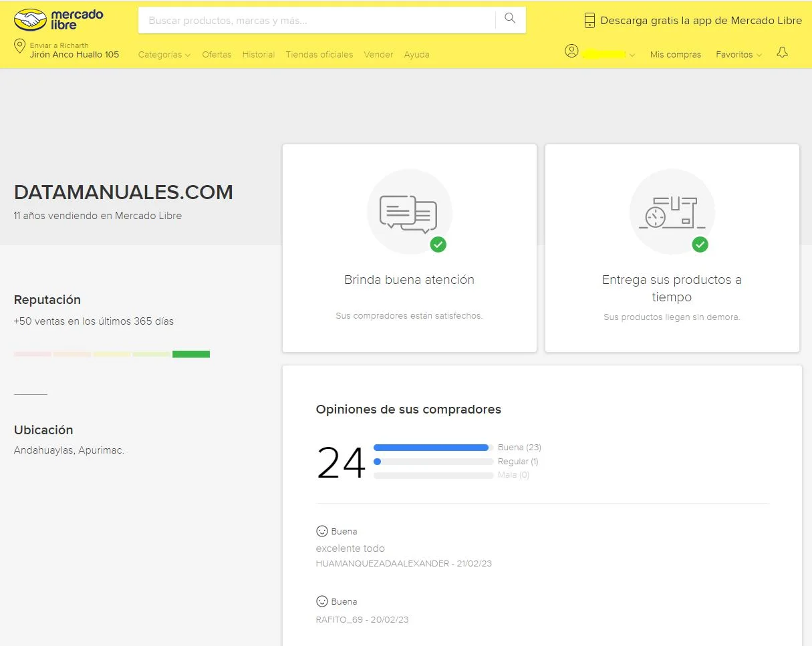Click the 'Mala (0)' label
Viewport: 812px width, 646px height.
coord(513,475)
